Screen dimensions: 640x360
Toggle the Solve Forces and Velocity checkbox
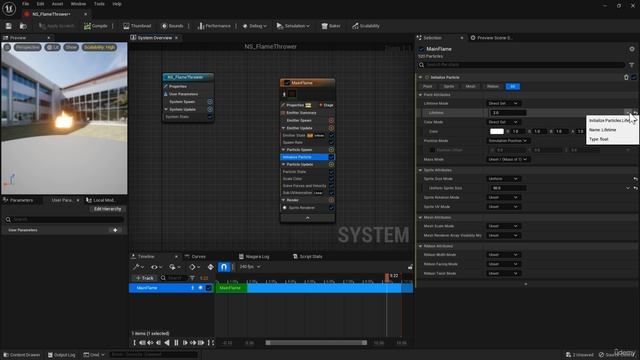pos(331,186)
